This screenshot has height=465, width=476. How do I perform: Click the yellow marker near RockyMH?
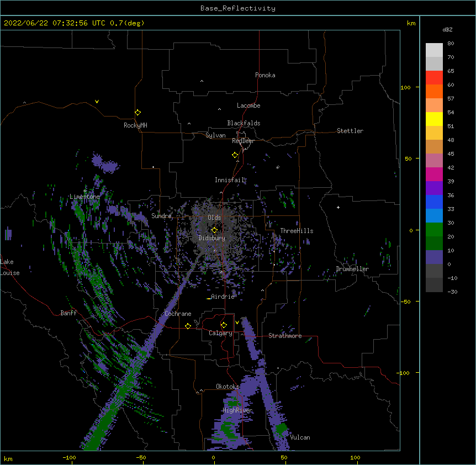[x=137, y=112]
